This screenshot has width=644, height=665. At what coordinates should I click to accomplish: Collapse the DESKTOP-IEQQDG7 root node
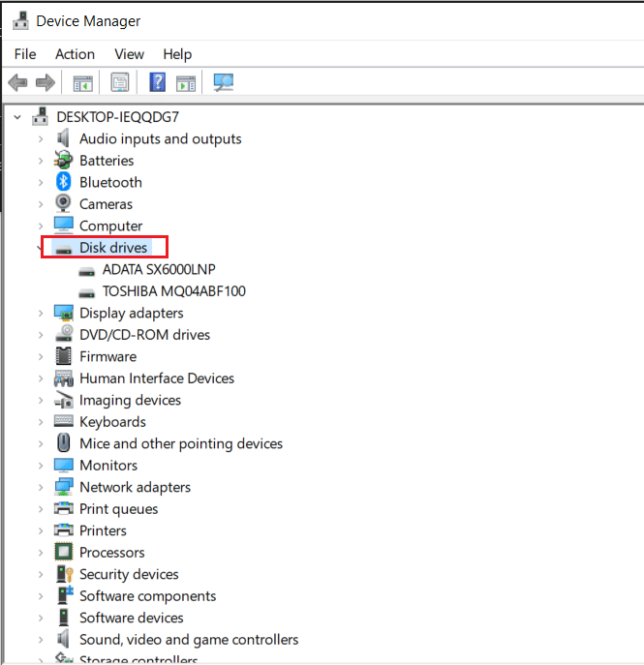click(x=17, y=117)
